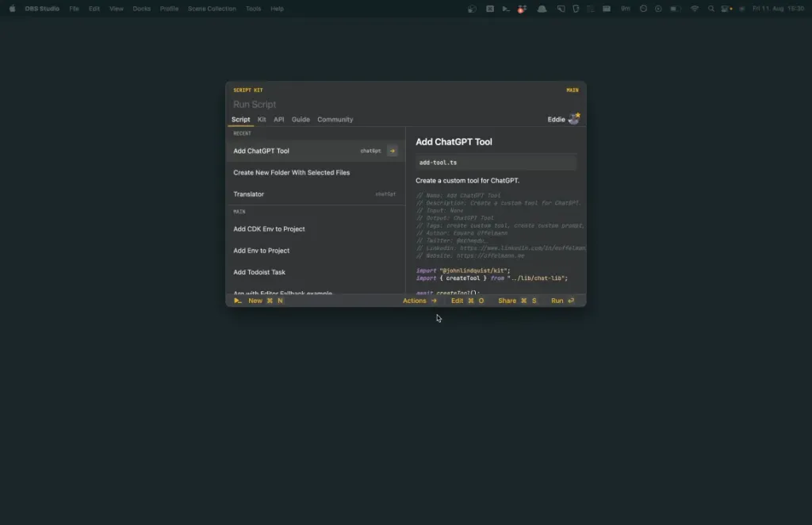Click the Wi-Fi icon in the menu bar

694,9
